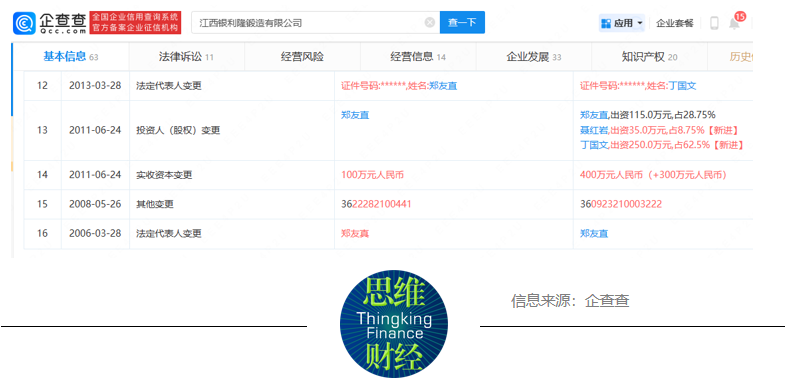Click the 查一下 search button
785x387 pixels.
(x=462, y=23)
